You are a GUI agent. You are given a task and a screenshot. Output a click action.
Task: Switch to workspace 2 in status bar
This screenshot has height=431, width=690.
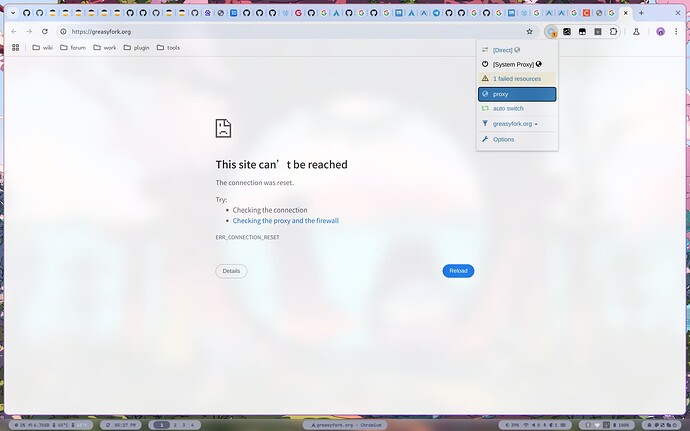click(x=175, y=425)
